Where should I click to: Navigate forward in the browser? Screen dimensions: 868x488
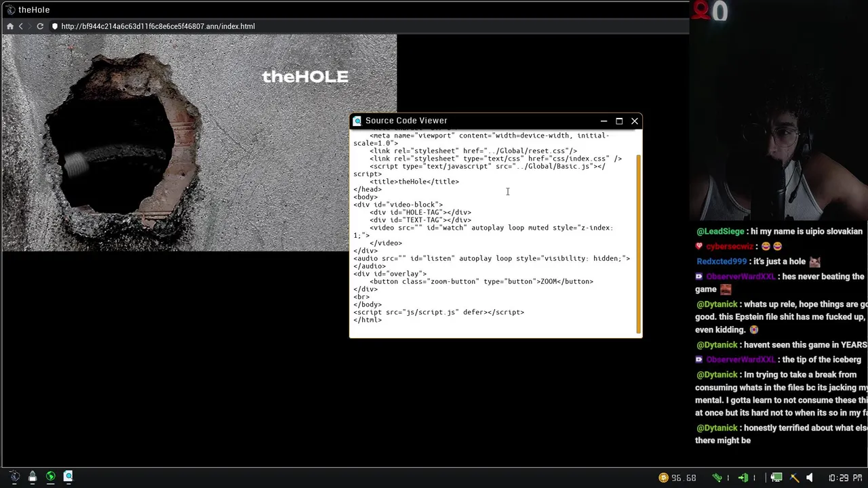(29, 26)
